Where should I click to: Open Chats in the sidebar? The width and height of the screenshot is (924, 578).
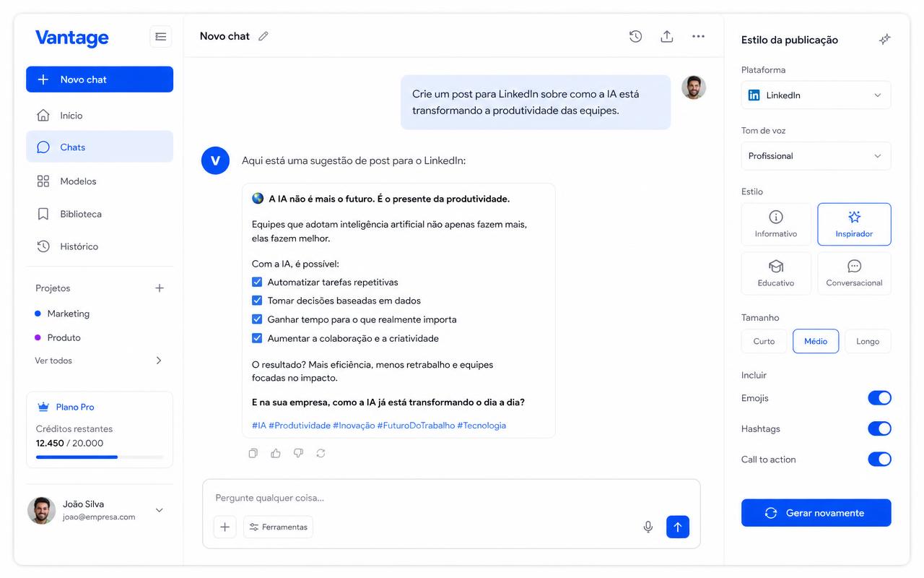[100, 147]
